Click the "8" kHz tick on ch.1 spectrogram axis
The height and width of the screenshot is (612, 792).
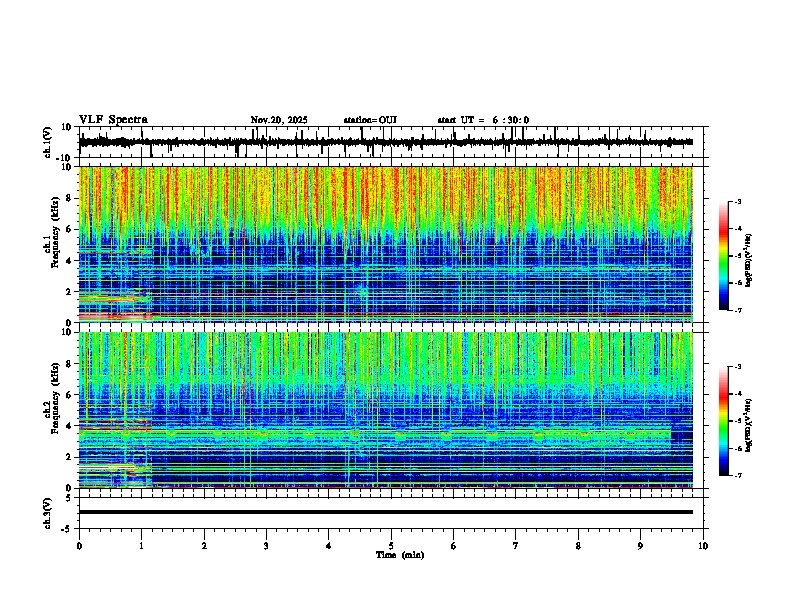pyautogui.click(x=69, y=198)
